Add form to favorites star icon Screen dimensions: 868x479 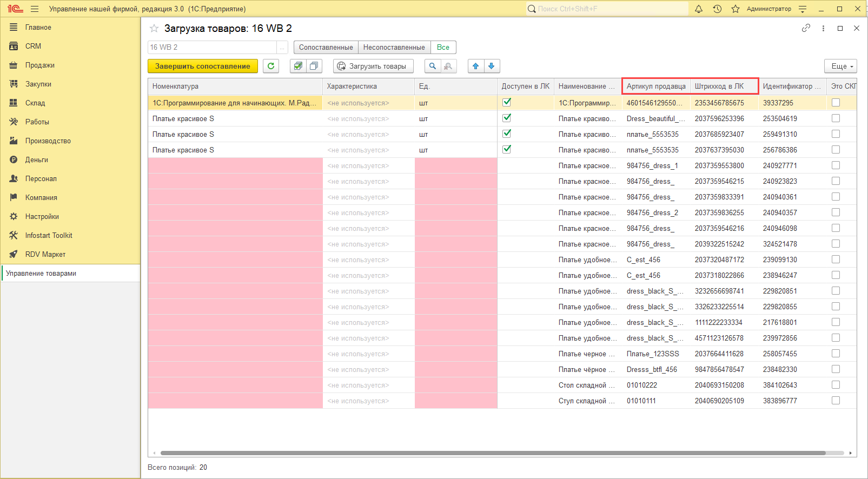pyautogui.click(x=154, y=28)
